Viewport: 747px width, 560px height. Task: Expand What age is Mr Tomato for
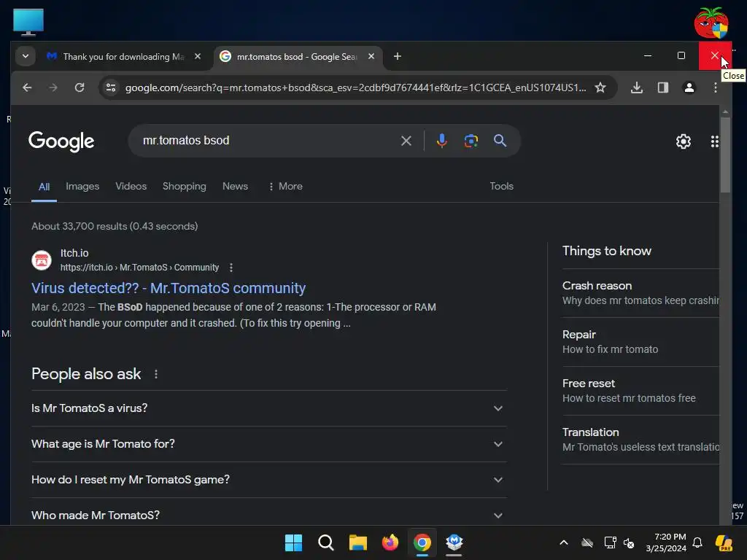[x=269, y=444]
